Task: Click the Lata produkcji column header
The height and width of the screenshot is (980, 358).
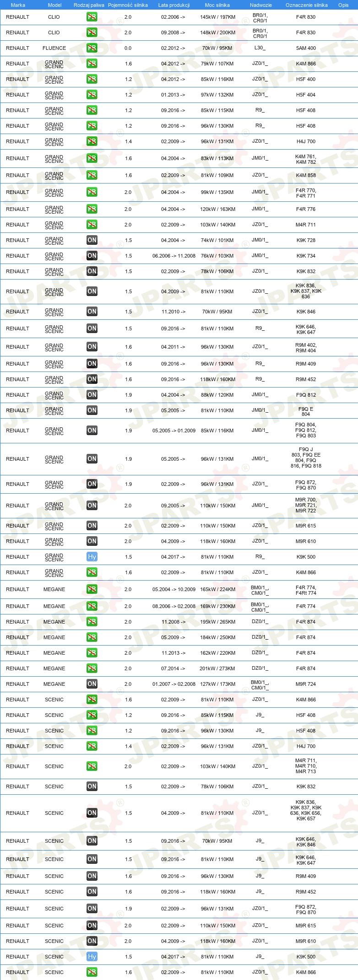Action: (174, 5)
